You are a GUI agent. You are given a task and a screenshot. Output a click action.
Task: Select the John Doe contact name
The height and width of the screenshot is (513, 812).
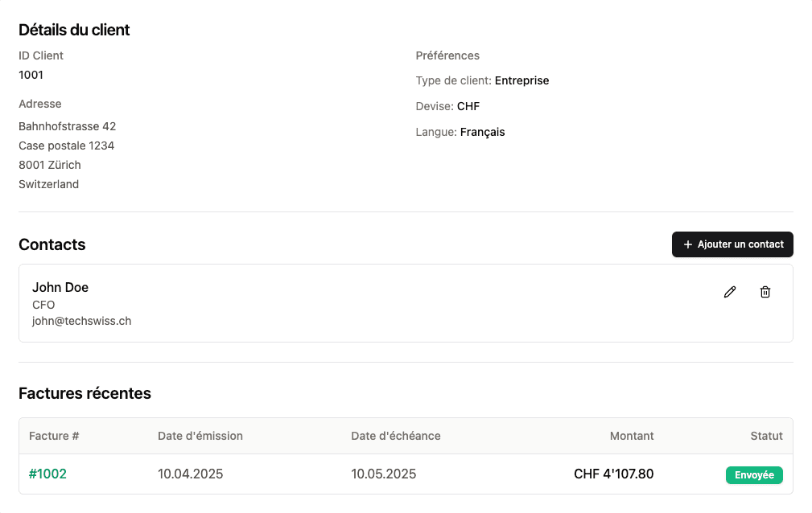(x=60, y=288)
